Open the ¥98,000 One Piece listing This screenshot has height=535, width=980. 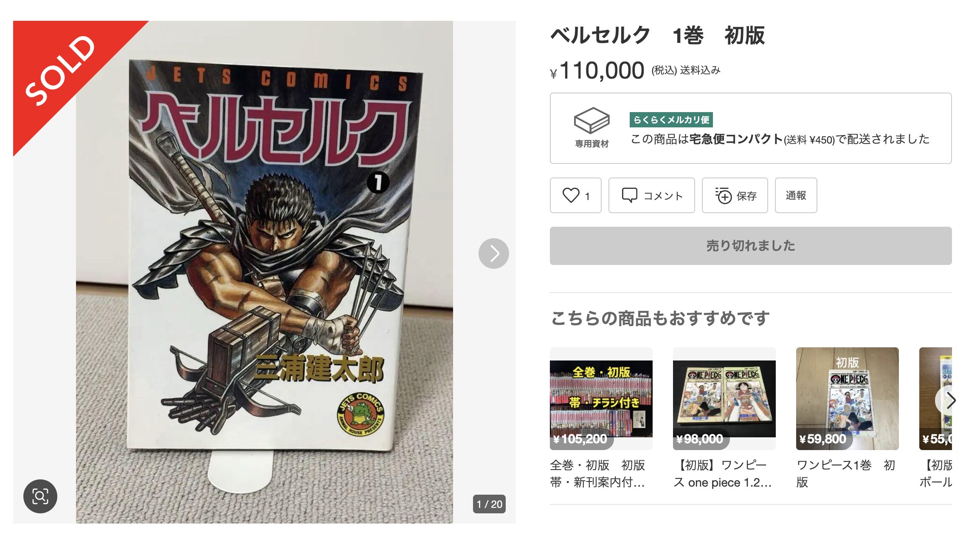(724, 398)
